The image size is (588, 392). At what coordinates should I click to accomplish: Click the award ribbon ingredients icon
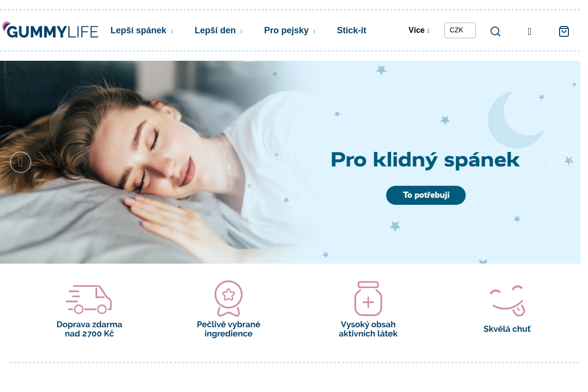228,298
